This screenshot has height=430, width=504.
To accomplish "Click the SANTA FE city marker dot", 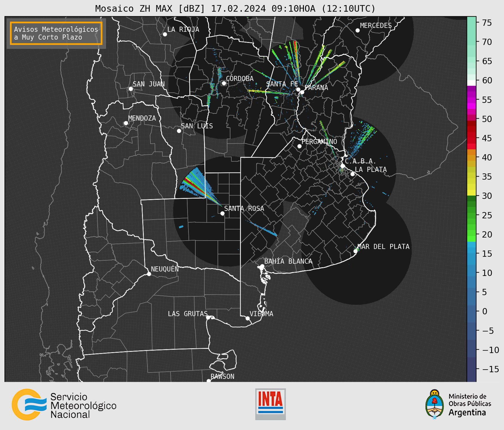I will pos(298,89).
